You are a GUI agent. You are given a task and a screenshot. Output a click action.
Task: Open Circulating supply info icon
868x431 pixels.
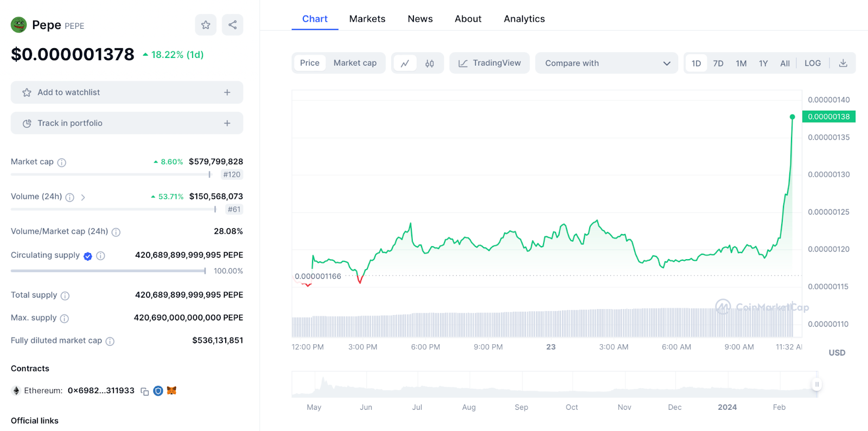point(100,256)
